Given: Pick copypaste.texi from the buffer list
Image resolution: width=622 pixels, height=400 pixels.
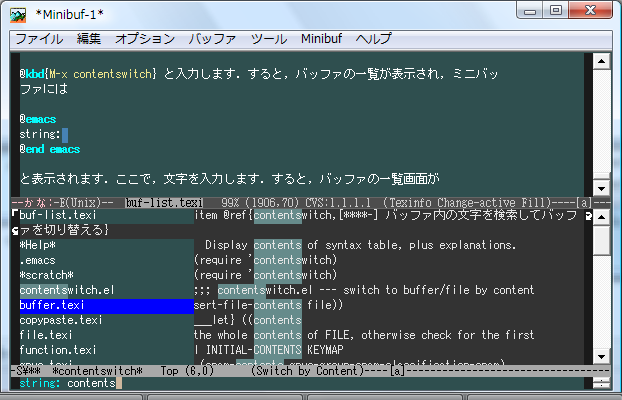Looking at the screenshot, I should coord(60,320).
